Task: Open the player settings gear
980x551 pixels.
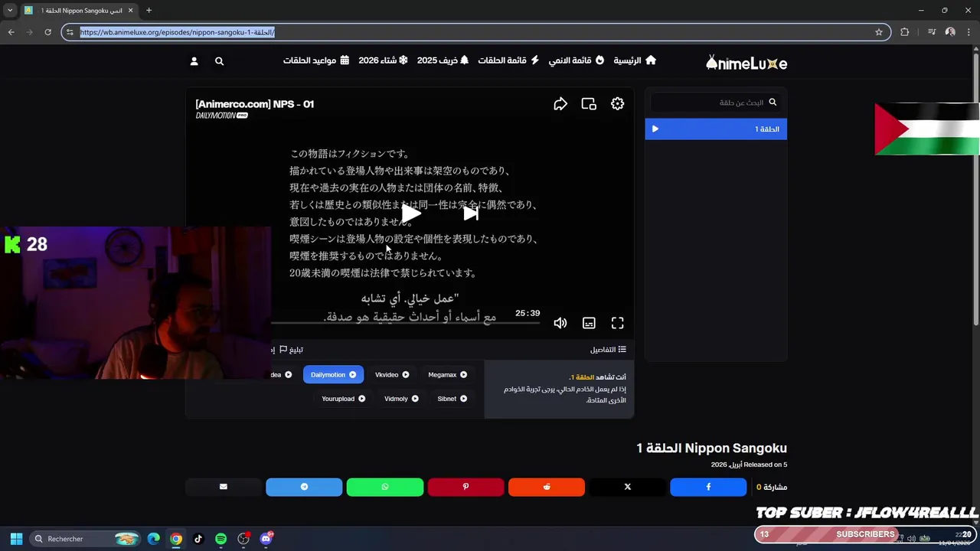Action: tap(617, 104)
